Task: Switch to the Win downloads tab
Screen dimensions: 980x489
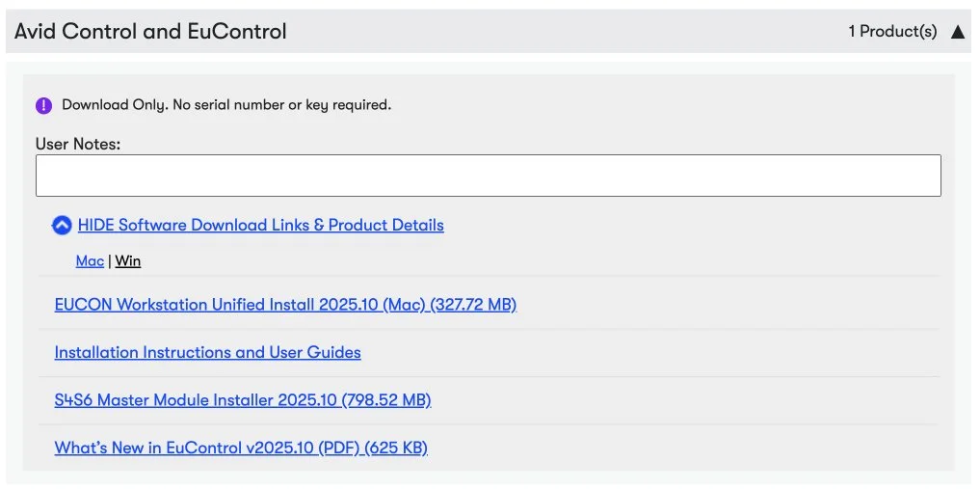Action: [x=128, y=261]
